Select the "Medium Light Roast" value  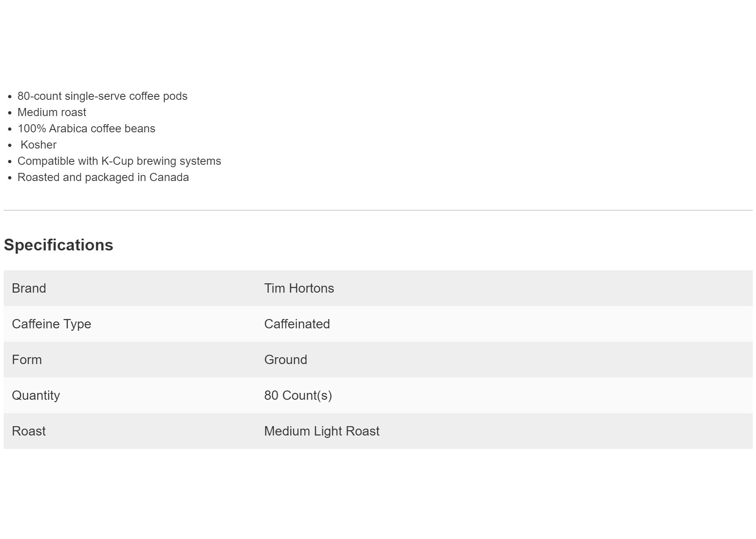click(322, 431)
